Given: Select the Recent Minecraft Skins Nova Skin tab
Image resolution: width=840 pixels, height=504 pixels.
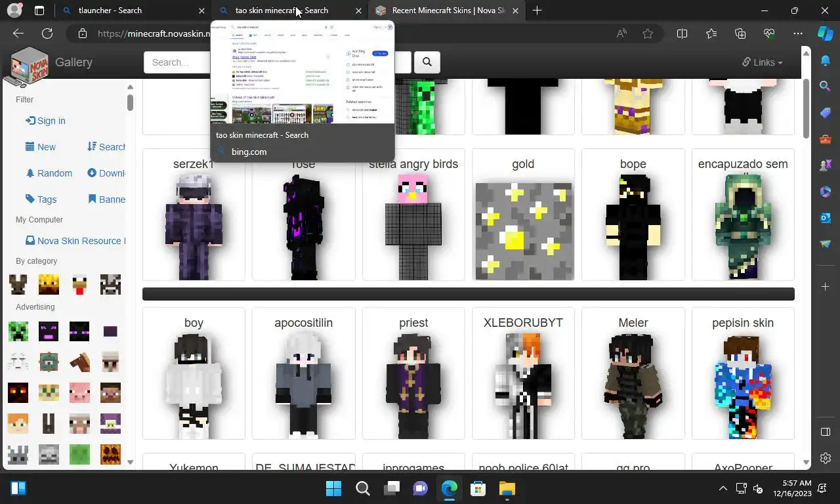Looking at the screenshot, I should pos(448,10).
